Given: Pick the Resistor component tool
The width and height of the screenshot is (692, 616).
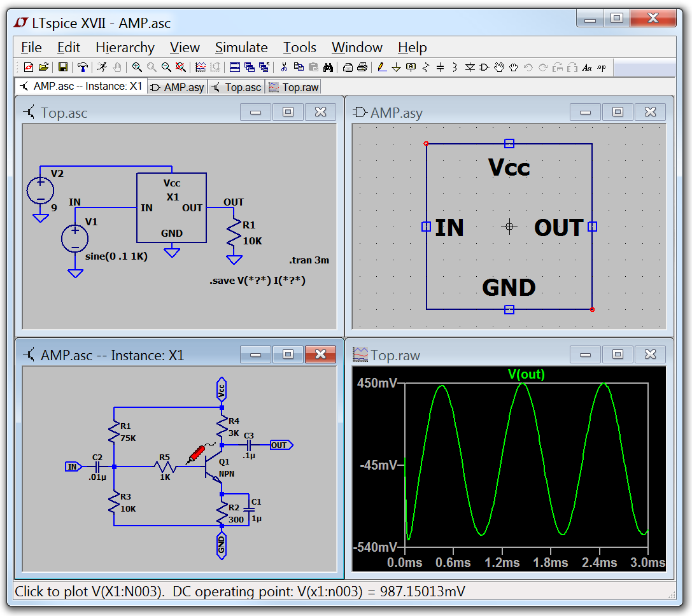Looking at the screenshot, I should (x=425, y=67).
